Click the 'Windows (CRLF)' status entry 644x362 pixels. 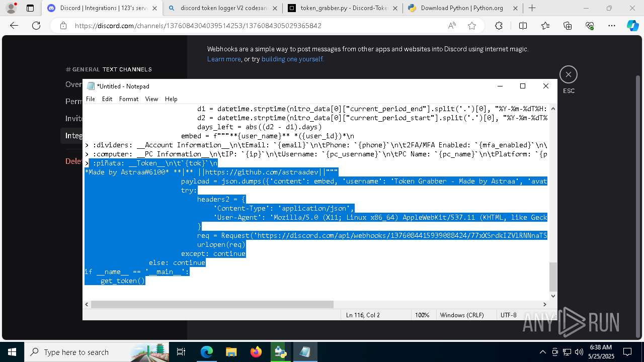(462, 315)
